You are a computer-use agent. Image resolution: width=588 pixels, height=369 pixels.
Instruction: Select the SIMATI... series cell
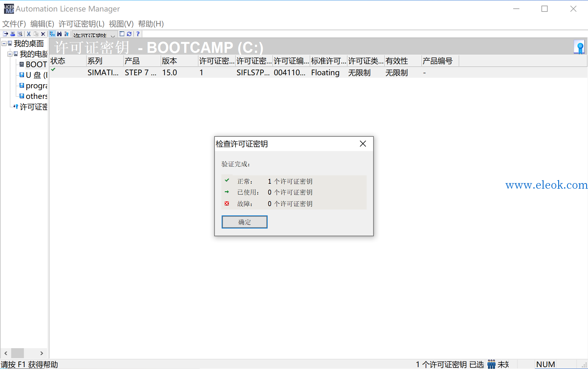(103, 73)
